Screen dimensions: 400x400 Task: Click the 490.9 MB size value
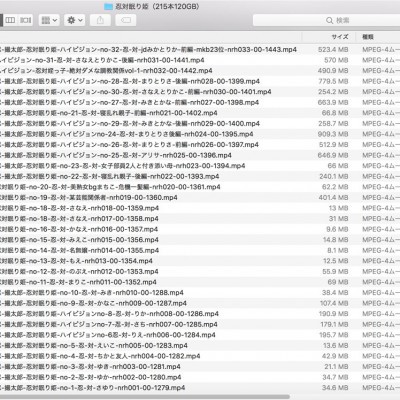pyautogui.click(x=333, y=71)
